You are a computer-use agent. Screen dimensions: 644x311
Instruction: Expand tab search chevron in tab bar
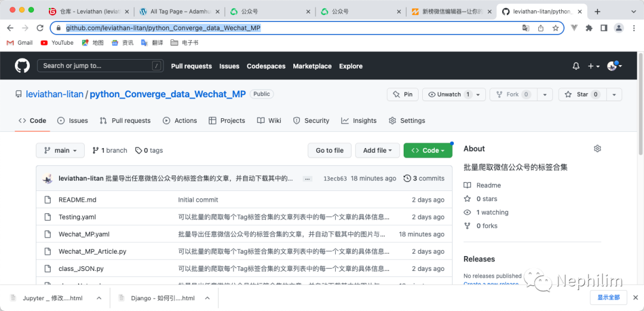633,11
